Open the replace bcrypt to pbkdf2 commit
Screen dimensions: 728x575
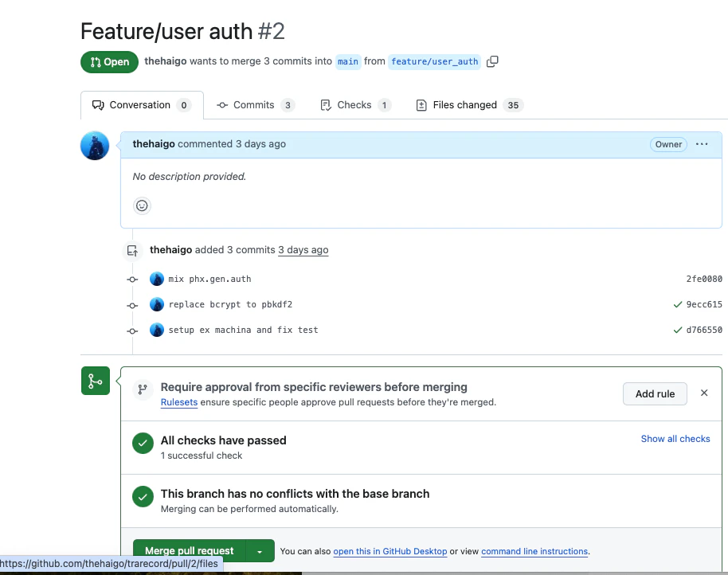tap(230, 304)
